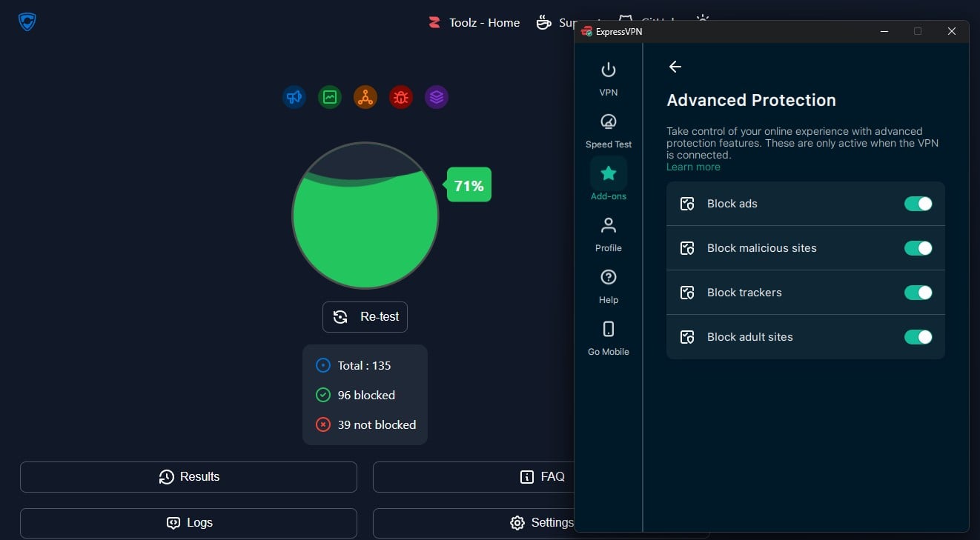Click the 'Block trackers' label text
The width and height of the screenshot is (980, 540).
744,293
